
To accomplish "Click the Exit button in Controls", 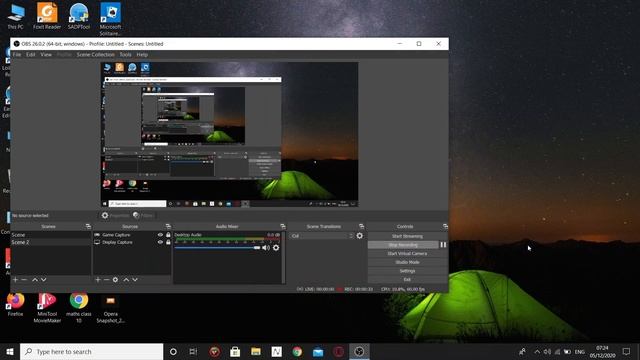I will (x=407, y=280).
